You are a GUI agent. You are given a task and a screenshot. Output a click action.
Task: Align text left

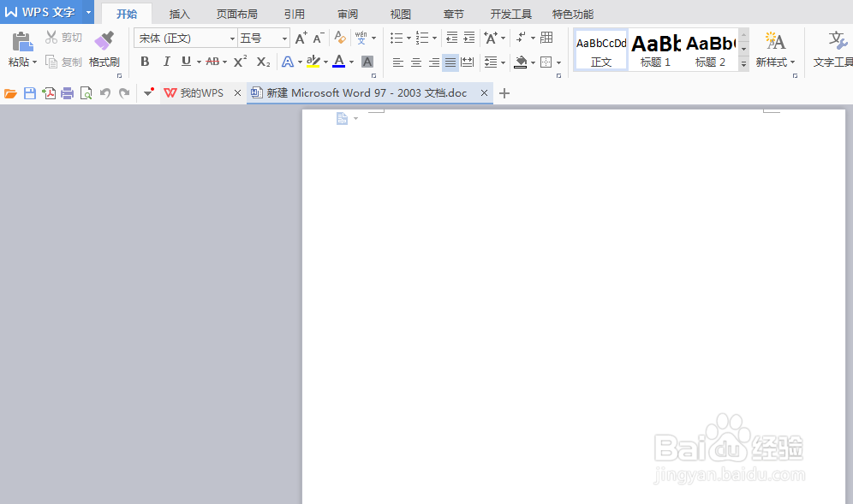(398, 62)
